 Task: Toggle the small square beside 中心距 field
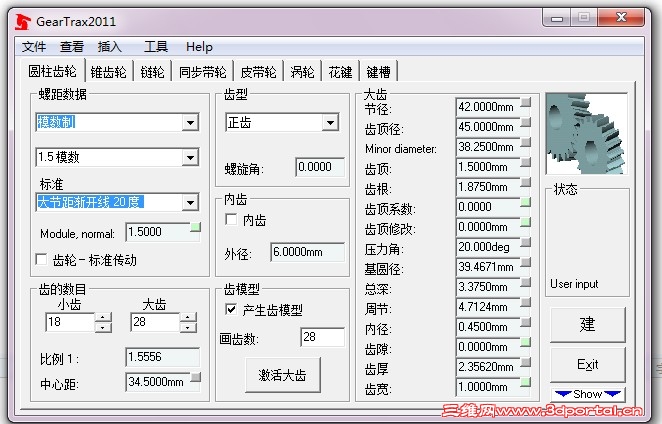(x=195, y=377)
